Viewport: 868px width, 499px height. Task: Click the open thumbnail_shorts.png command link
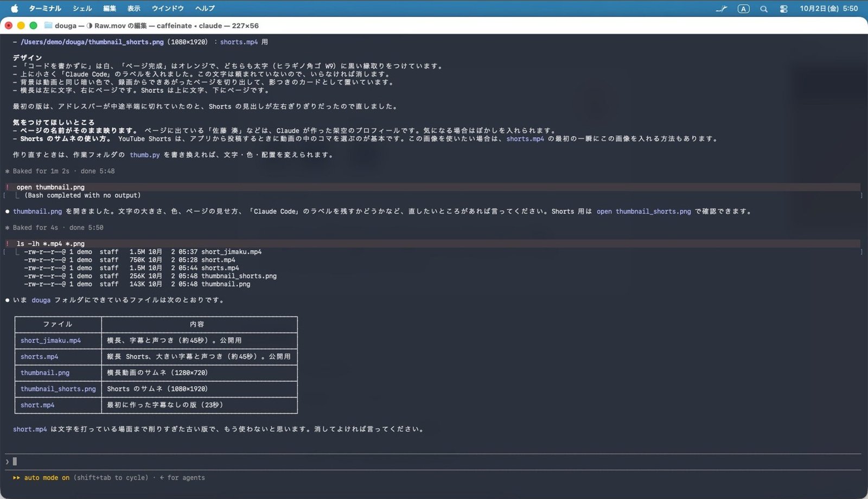644,211
